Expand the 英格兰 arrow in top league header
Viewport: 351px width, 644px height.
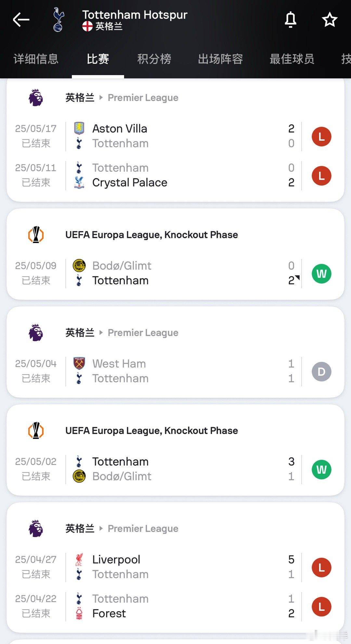pyautogui.click(x=101, y=97)
